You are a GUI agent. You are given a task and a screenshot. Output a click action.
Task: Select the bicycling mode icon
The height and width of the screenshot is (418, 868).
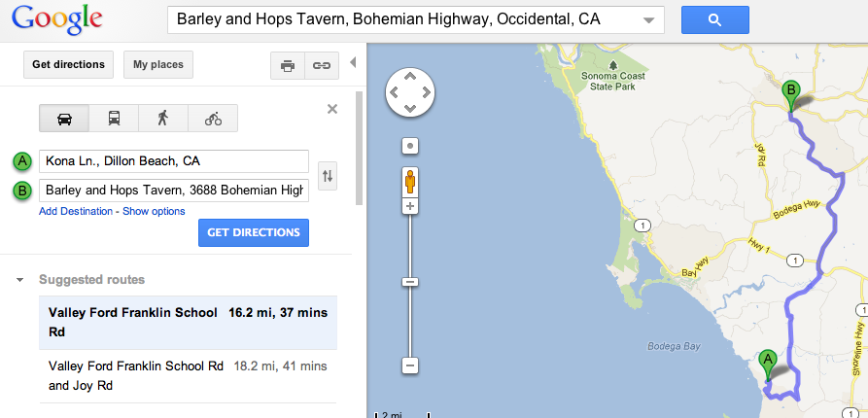[213, 119]
